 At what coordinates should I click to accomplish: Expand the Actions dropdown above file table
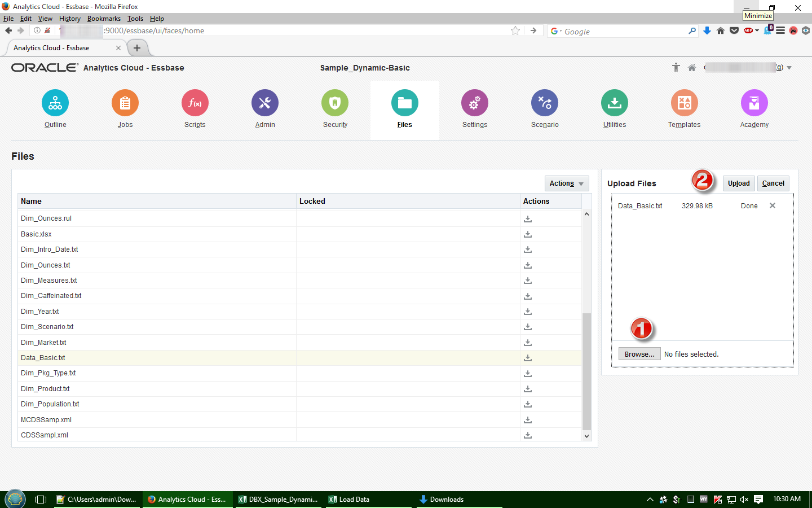pyautogui.click(x=567, y=183)
